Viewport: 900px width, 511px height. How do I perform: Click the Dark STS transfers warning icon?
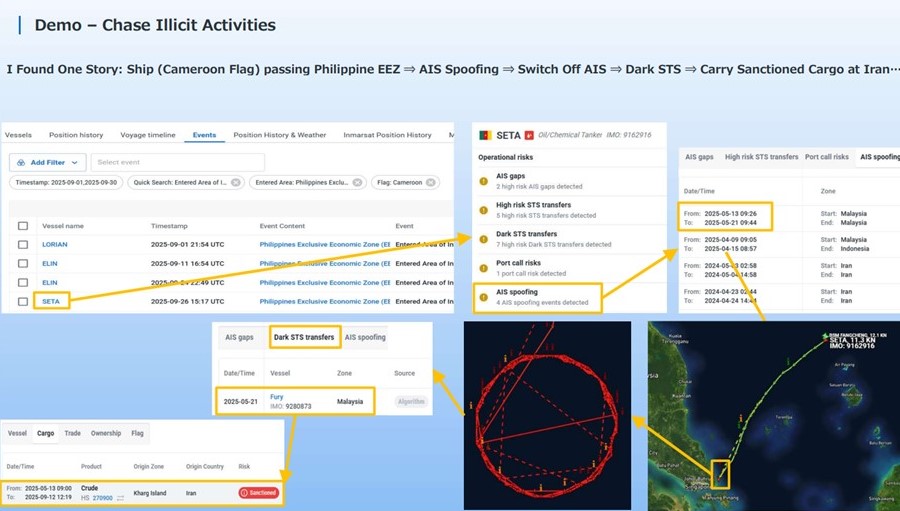point(484,239)
